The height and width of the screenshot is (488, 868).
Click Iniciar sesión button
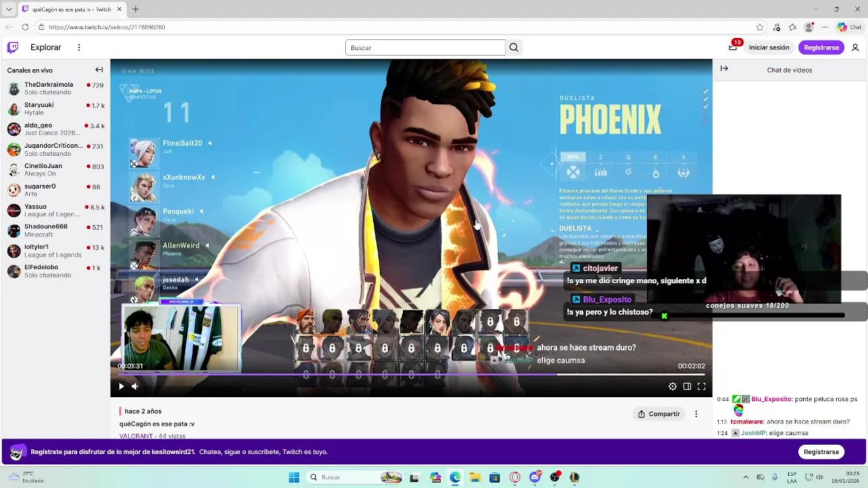769,47
